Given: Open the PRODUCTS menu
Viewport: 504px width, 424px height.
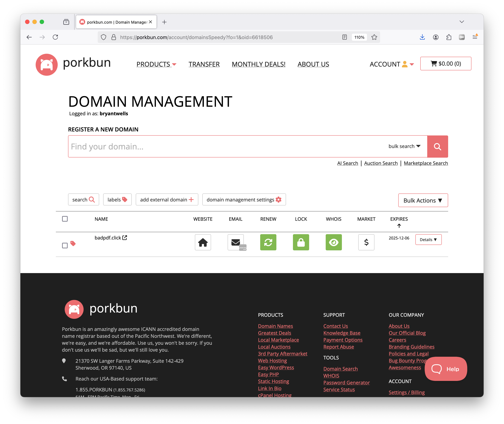Looking at the screenshot, I should pyautogui.click(x=156, y=64).
